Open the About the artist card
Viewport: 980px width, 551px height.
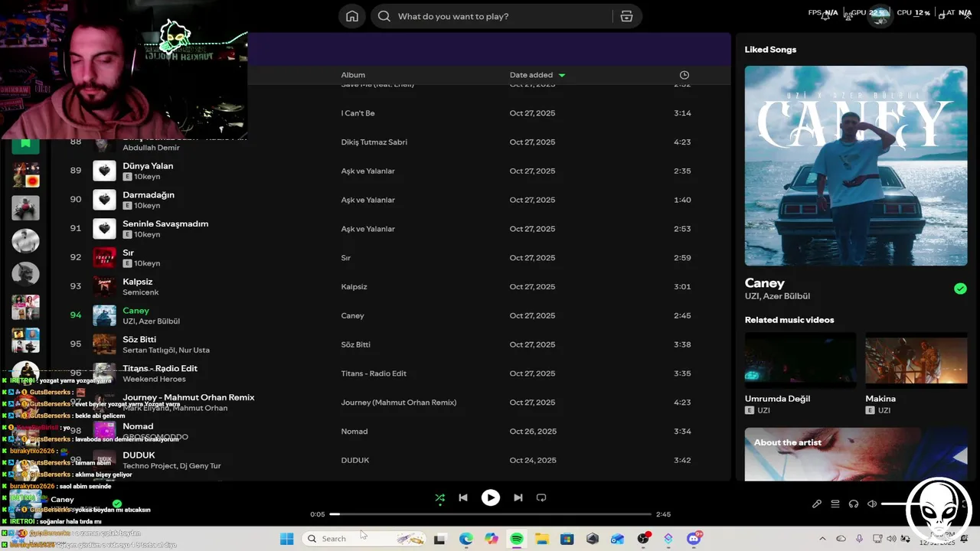(x=856, y=454)
